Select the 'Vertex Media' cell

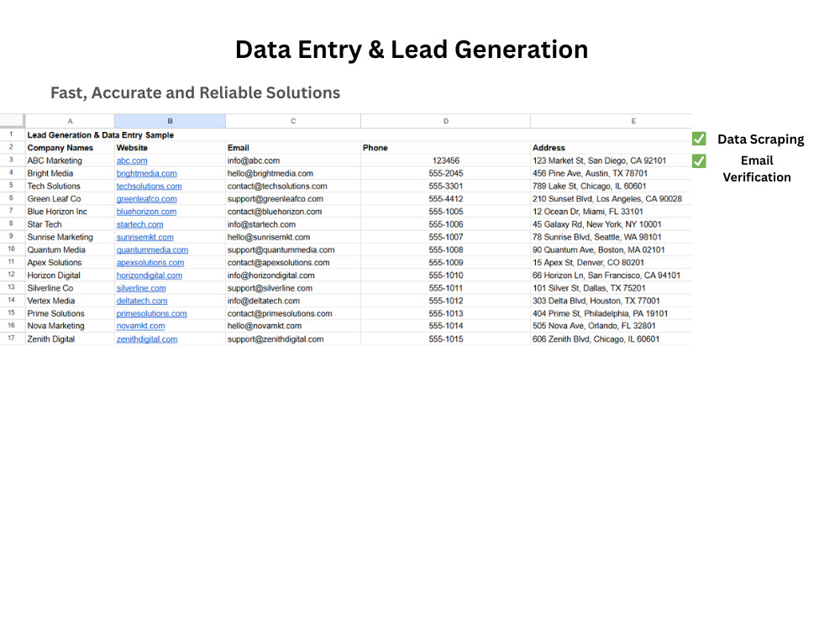click(70, 301)
